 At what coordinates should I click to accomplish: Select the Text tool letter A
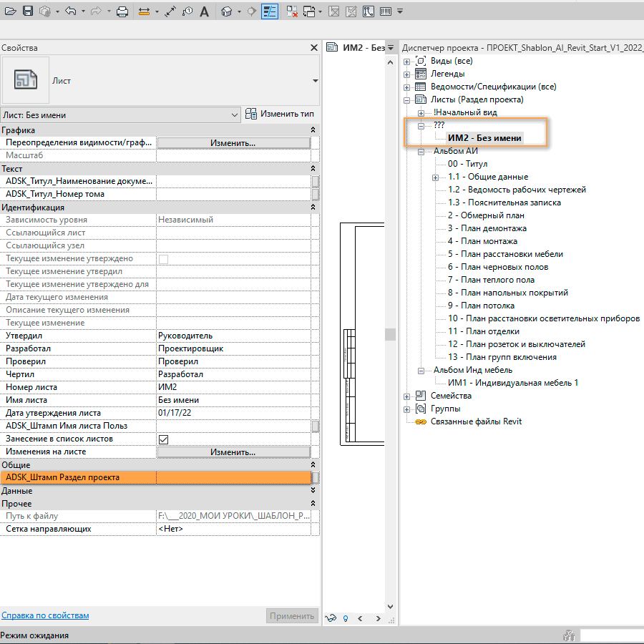204,11
